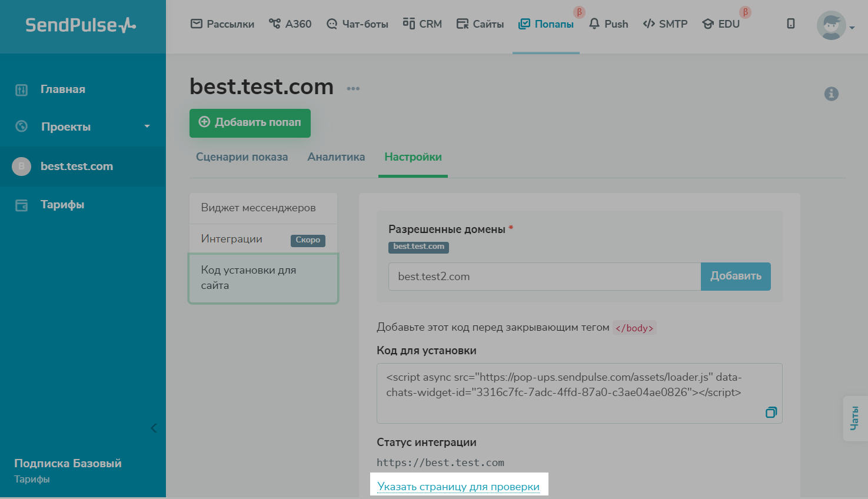Expand the Проекты sidebar dropdown
868x499 pixels.
(x=147, y=127)
